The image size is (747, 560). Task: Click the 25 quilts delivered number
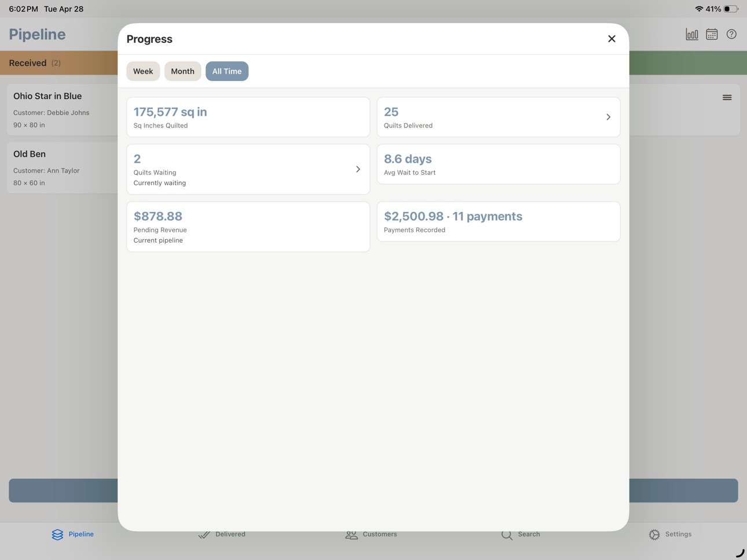[x=391, y=112]
